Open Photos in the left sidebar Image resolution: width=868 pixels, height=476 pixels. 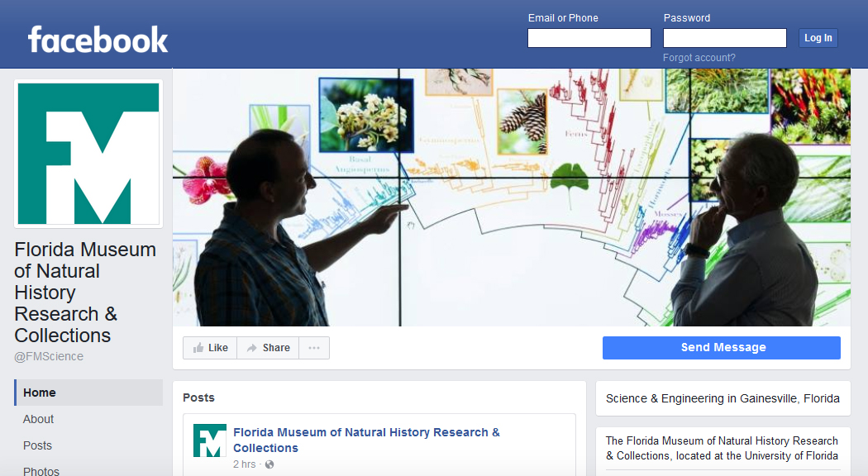pos(41,471)
